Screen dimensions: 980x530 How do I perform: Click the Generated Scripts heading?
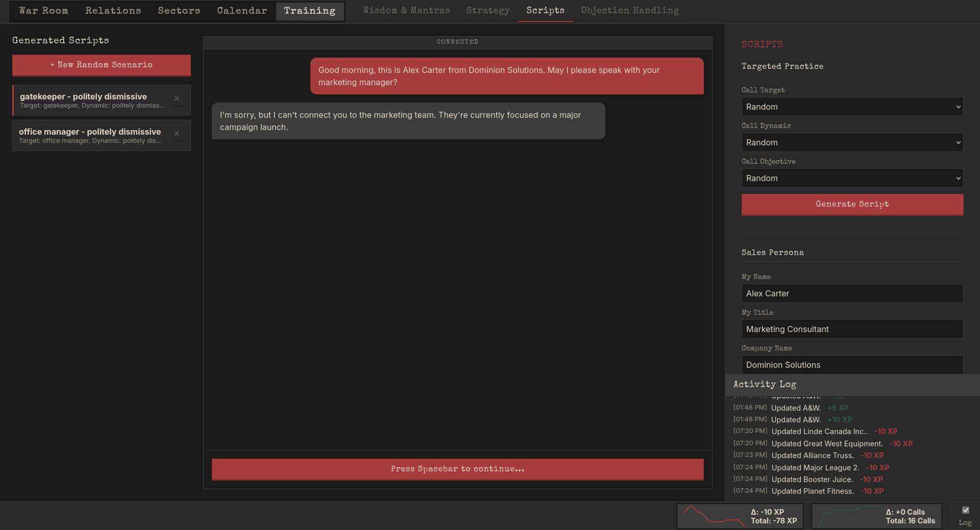click(61, 40)
